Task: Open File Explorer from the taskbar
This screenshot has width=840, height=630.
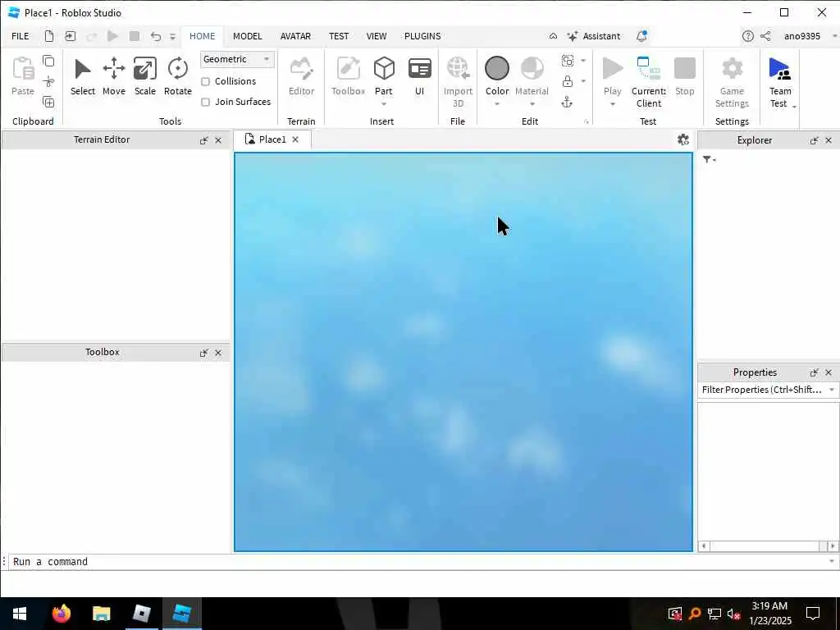Action: point(101,614)
